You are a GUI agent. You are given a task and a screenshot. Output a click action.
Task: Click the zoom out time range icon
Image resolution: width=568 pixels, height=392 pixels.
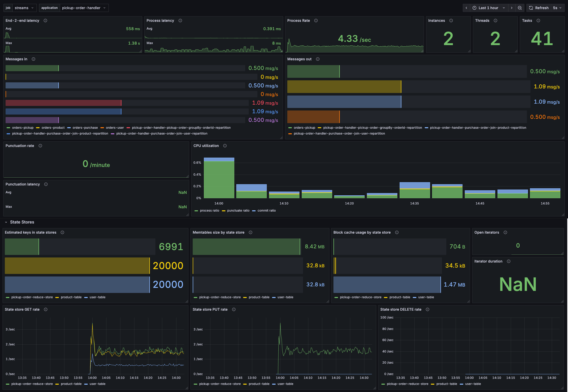pyautogui.click(x=520, y=8)
